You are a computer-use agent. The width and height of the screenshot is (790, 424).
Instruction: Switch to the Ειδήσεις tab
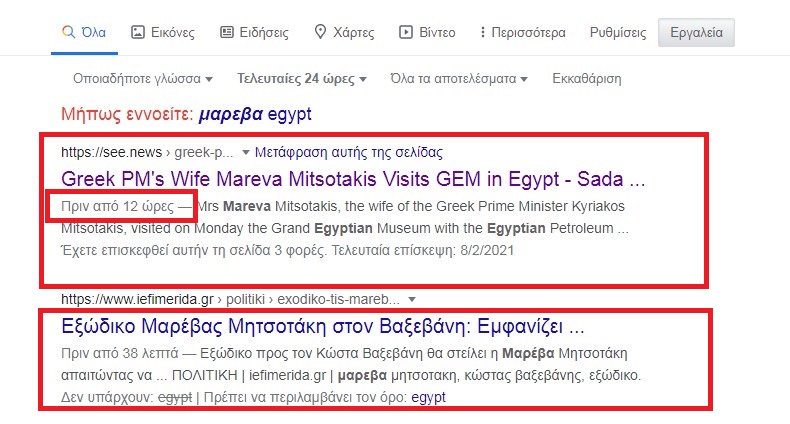(254, 33)
